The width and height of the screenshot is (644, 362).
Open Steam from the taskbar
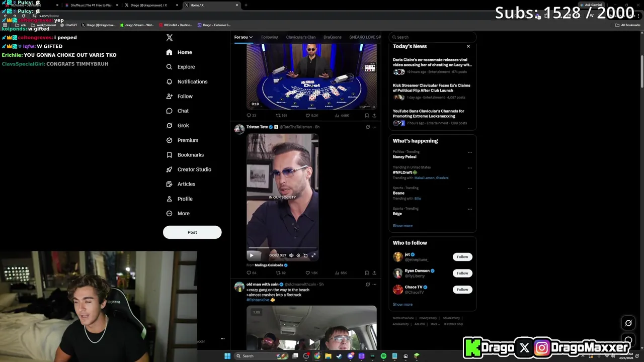[x=339, y=356]
